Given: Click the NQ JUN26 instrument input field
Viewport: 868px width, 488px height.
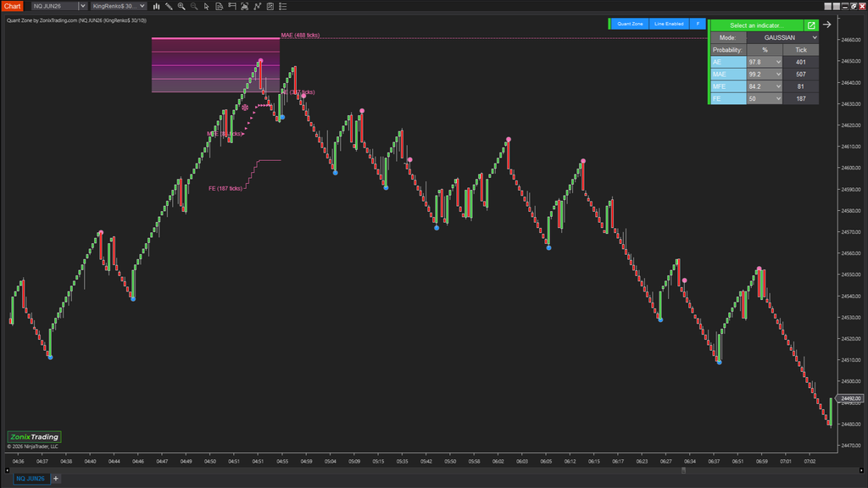Looking at the screenshot, I should (54, 6).
